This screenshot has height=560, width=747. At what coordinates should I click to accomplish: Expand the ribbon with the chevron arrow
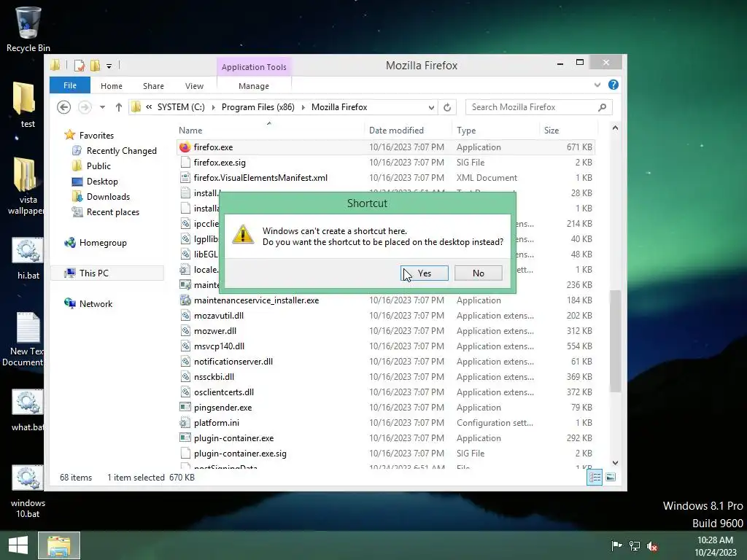tap(597, 85)
